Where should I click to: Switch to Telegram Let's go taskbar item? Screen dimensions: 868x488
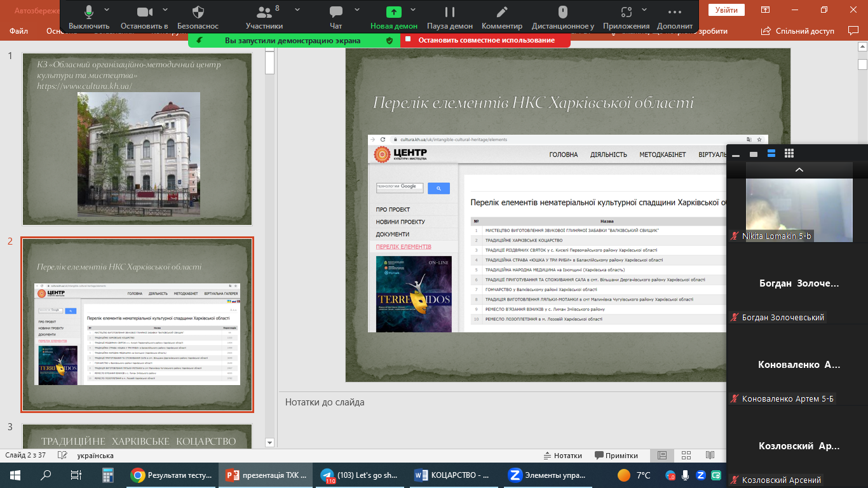361,475
